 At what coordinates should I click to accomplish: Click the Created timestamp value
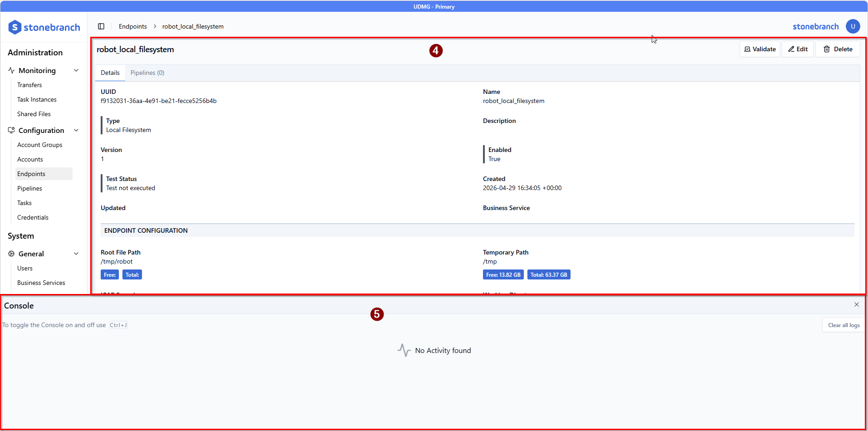522,188
